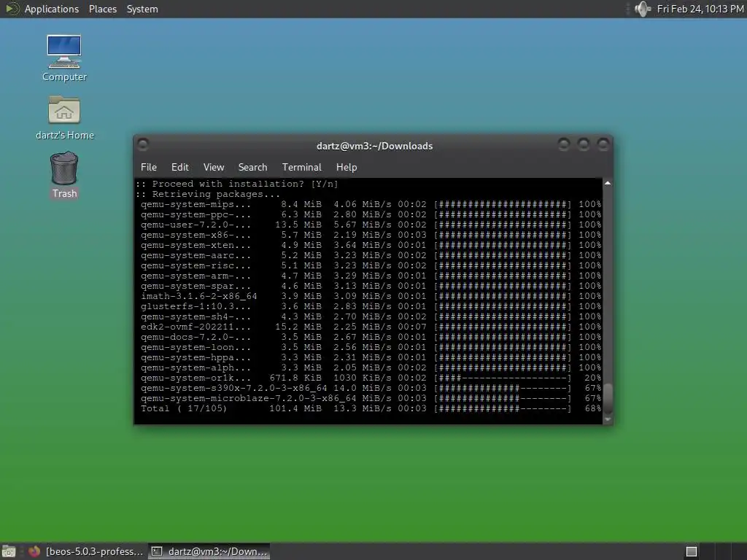Screen dimensions: 747x560
Task: Click 'qemu-system-mips...' text
Action: click(196, 204)
